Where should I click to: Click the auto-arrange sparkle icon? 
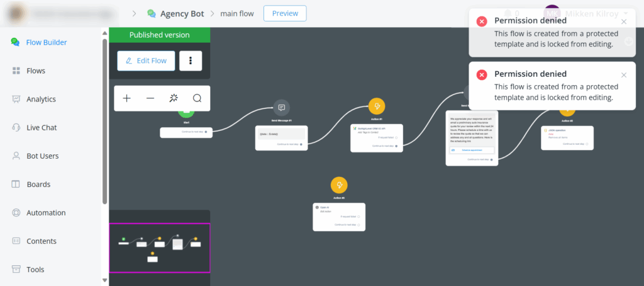pyautogui.click(x=174, y=98)
